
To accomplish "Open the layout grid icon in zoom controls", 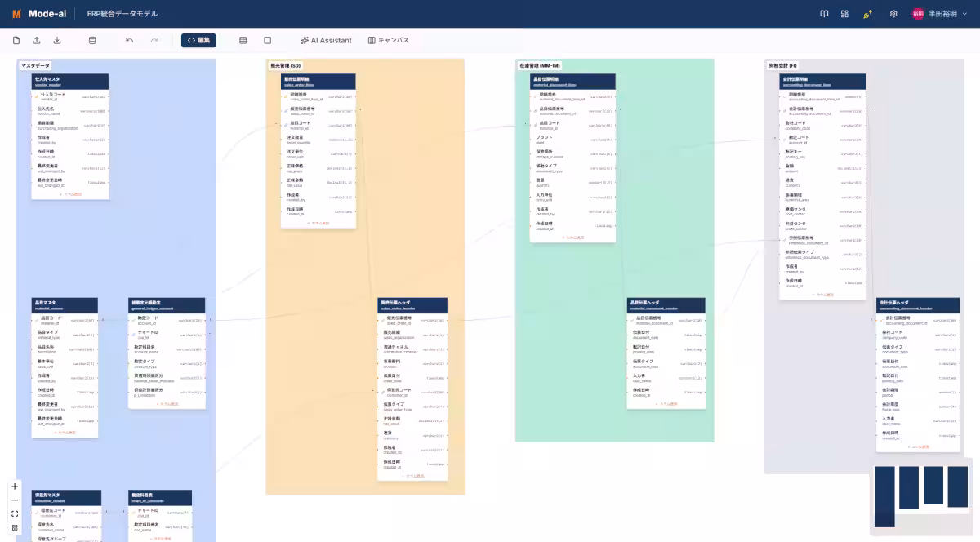I will tap(15, 527).
